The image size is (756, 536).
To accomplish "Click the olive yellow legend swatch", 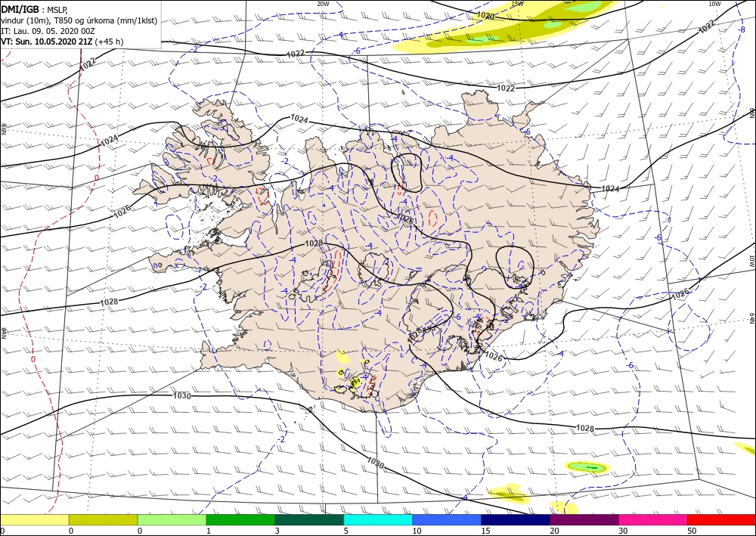I will pos(103,519).
